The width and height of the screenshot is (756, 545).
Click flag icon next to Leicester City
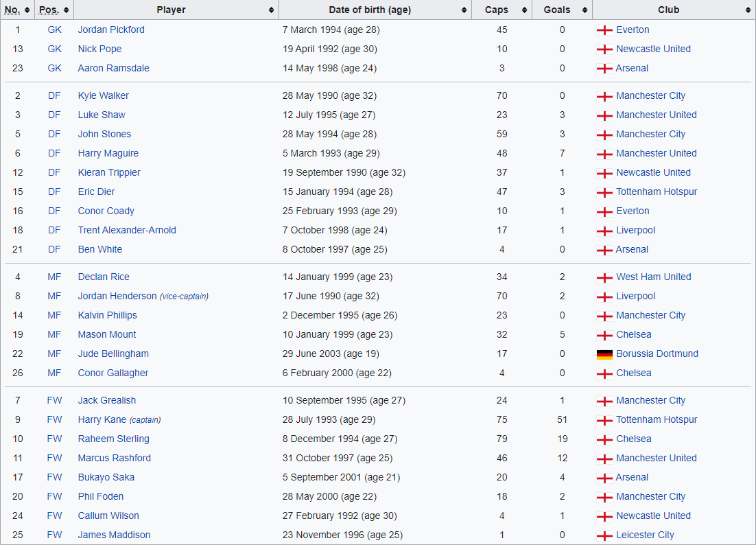pos(604,535)
